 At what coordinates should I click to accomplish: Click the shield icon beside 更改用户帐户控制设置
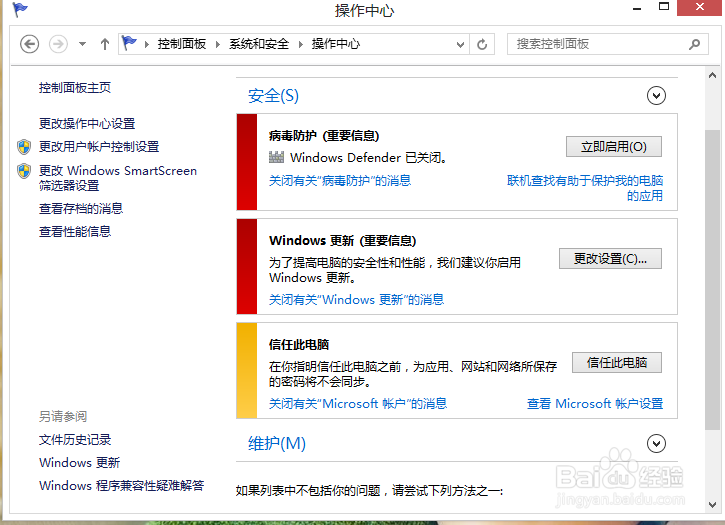(24, 147)
